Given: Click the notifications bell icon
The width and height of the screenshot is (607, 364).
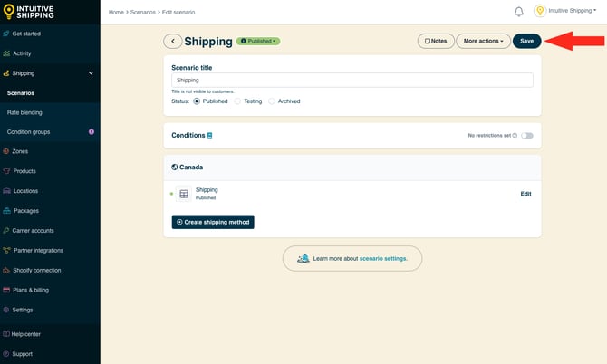Looking at the screenshot, I should [519, 12].
